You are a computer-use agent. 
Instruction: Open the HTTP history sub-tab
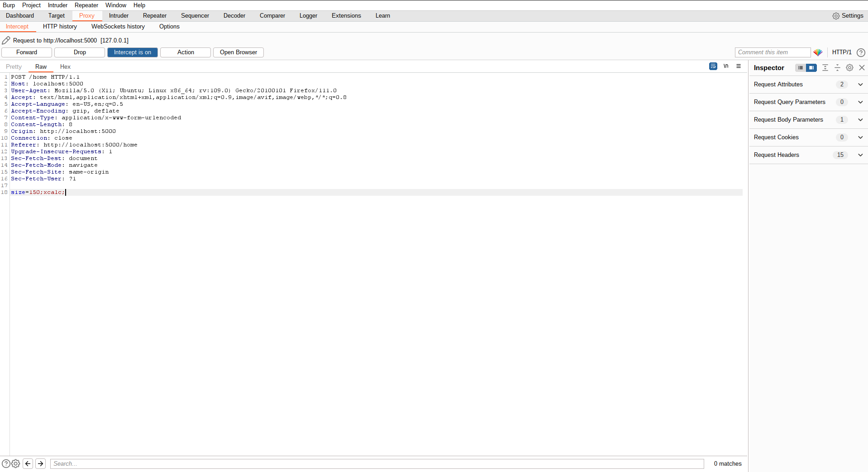60,27
